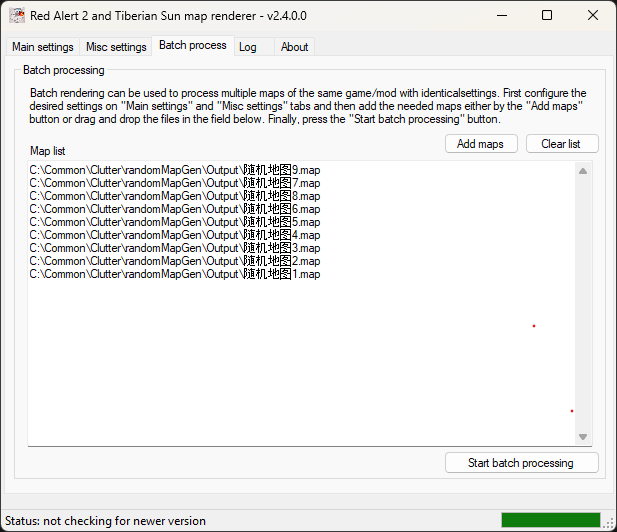Close the map renderer window
This screenshot has width=617, height=532.
tap(593, 16)
